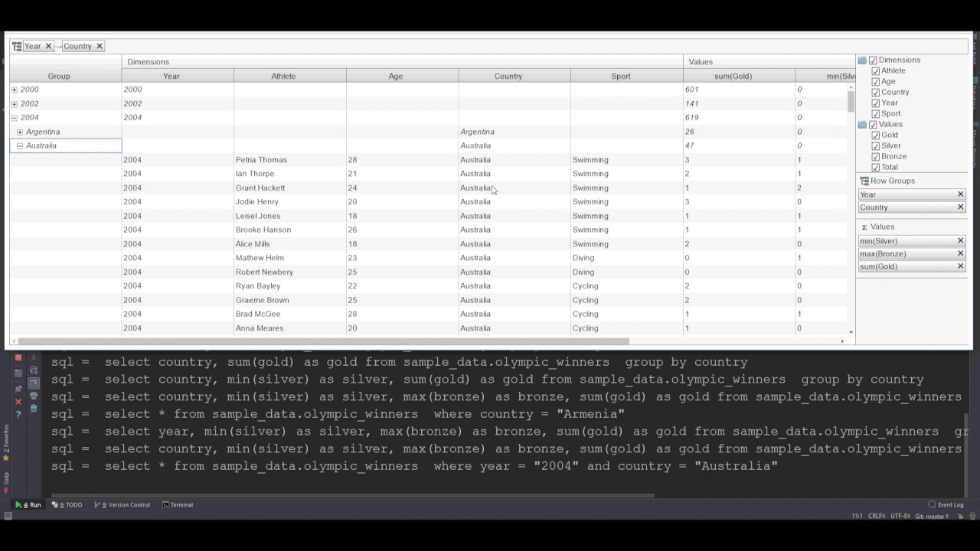
Task: Click the red stop icon in the Run panel
Action: click(18, 358)
